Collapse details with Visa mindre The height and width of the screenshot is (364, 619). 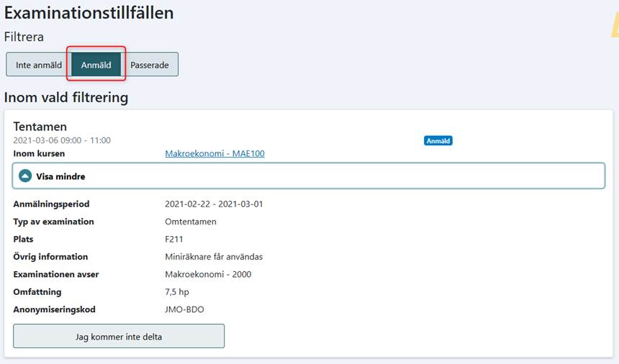point(308,176)
